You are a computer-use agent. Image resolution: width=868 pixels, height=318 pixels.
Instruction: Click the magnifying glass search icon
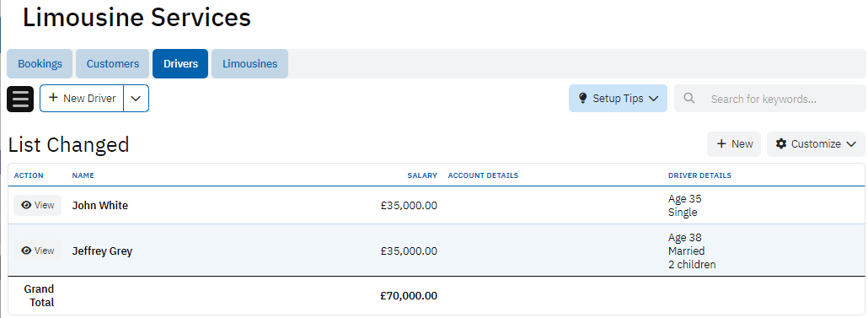pyautogui.click(x=689, y=98)
